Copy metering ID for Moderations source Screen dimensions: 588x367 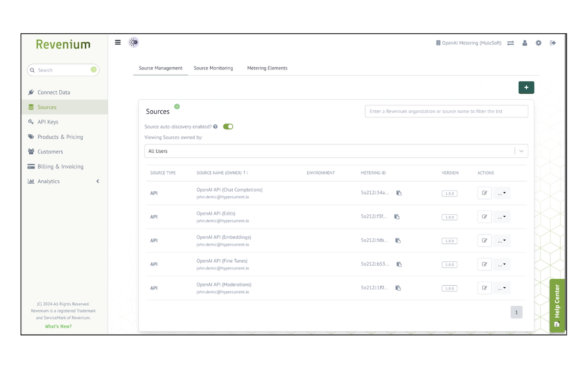(398, 288)
